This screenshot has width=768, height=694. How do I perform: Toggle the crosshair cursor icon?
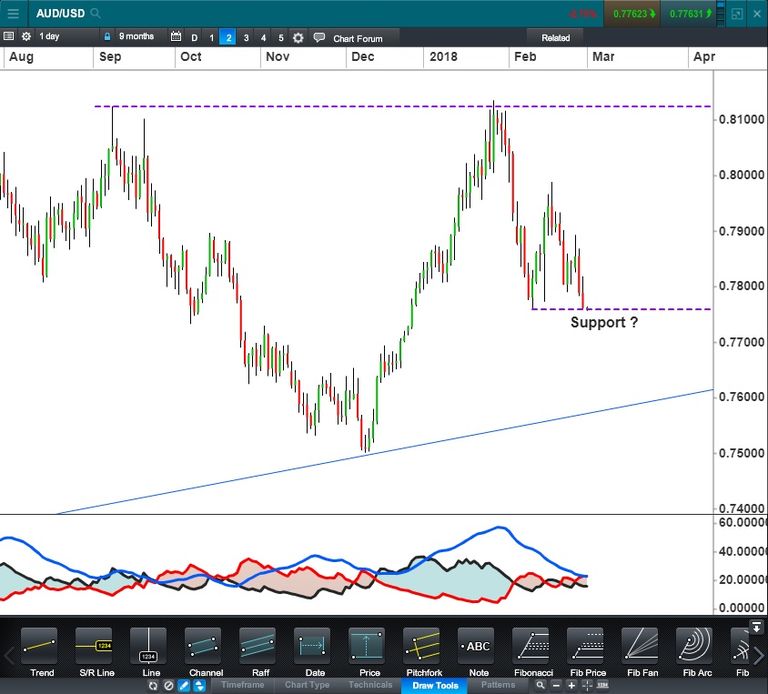click(x=587, y=686)
